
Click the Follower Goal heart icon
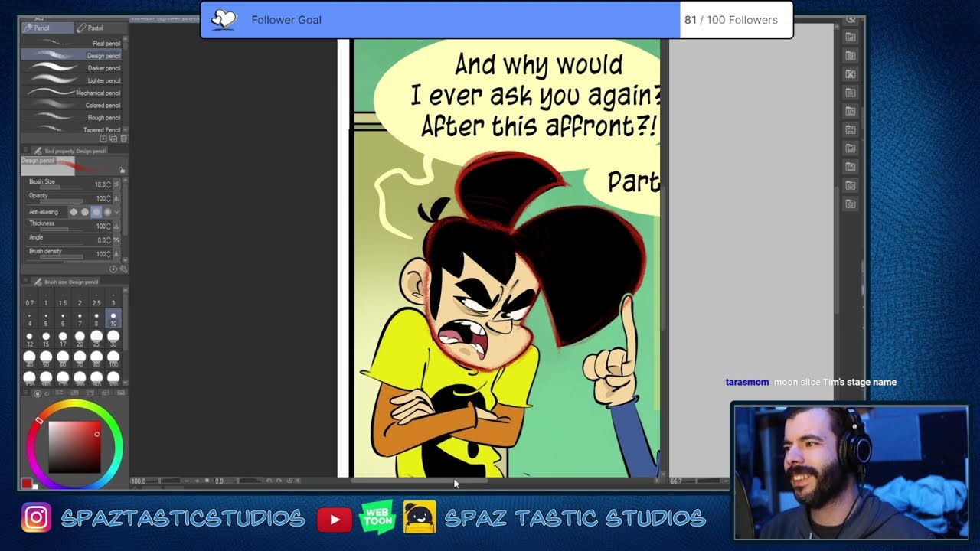tap(224, 20)
